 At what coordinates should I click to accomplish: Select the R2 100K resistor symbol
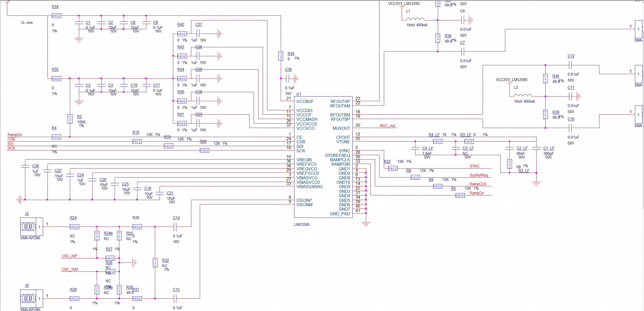click(70, 119)
